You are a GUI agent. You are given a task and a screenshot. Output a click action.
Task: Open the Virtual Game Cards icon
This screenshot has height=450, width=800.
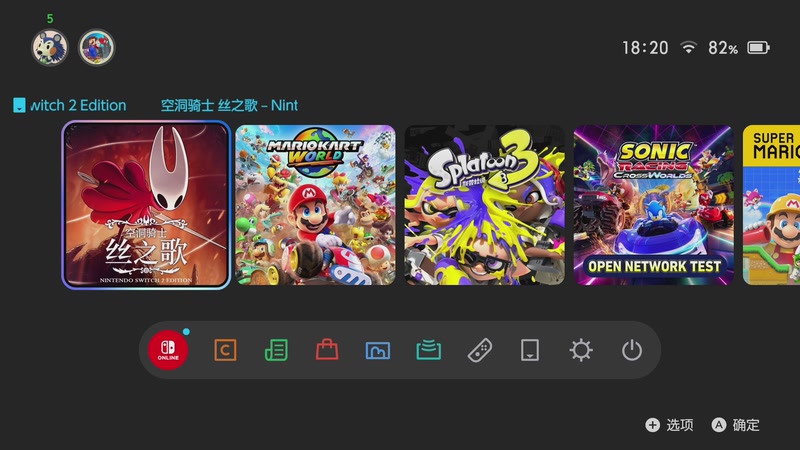click(x=530, y=351)
